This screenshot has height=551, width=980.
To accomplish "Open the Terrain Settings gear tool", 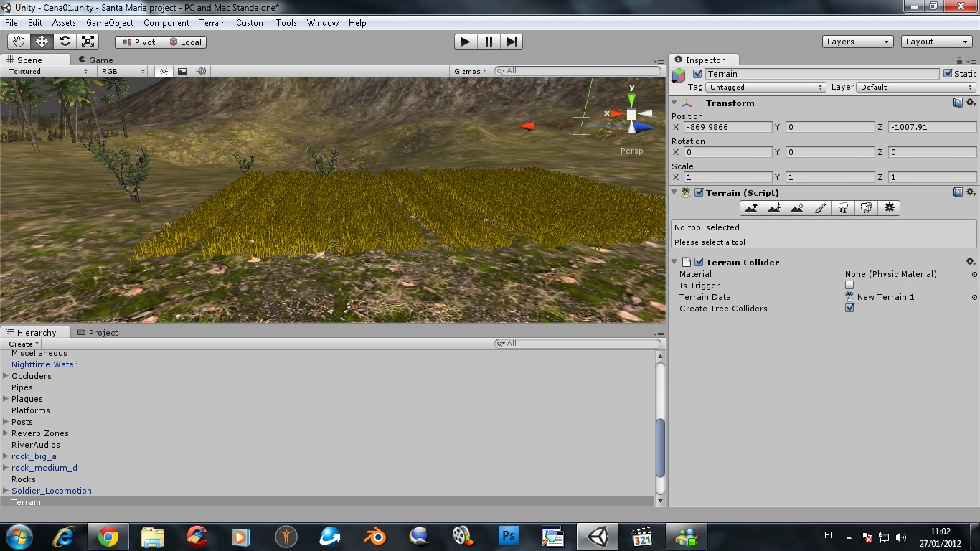I will (889, 207).
